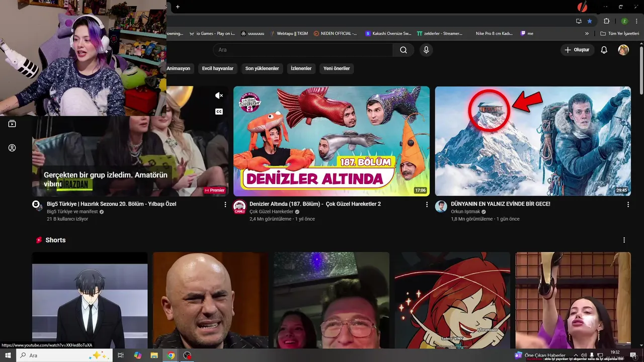644x362 pixels.
Task: Open the Kakashi Oversize Sw... bookmark
Action: pyautogui.click(x=388, y=34)
